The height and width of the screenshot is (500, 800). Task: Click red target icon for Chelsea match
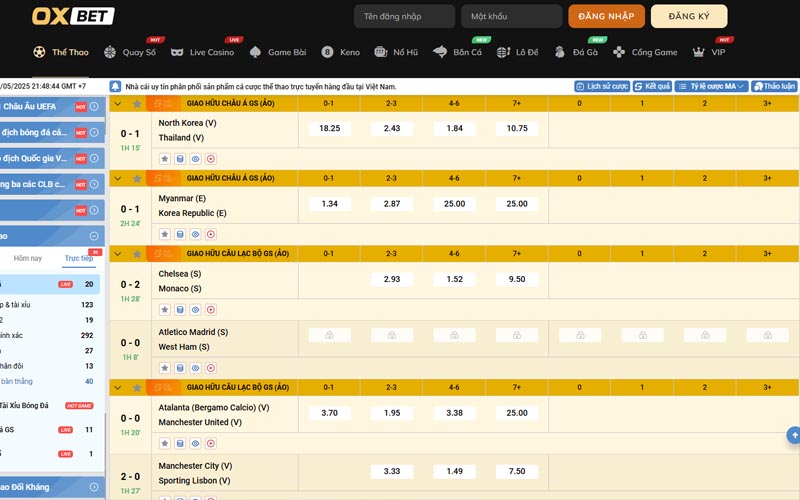click(211, 310)
